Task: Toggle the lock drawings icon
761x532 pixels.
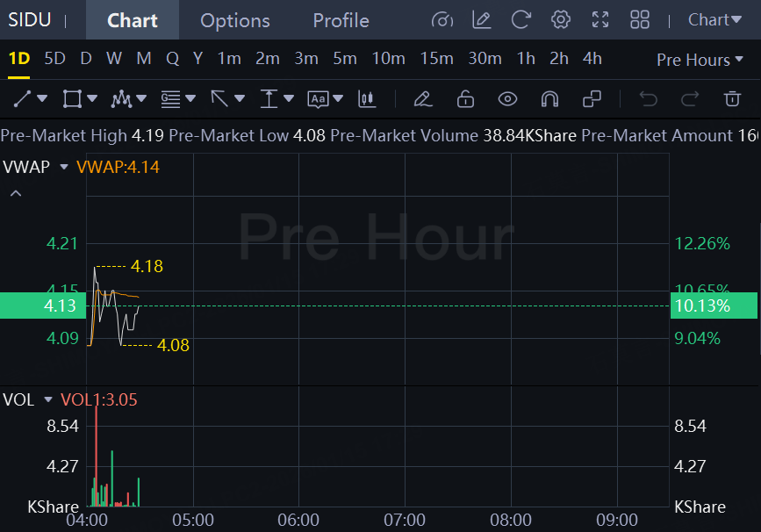Action: 465,98
